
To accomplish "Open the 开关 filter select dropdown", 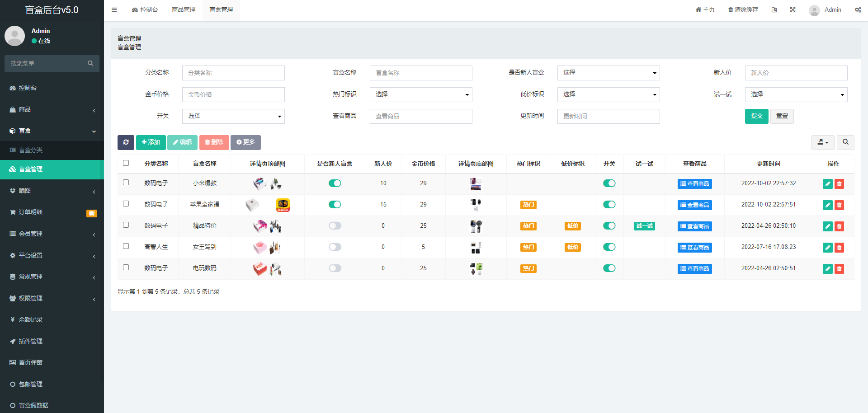I will click(x=233, y=116).
